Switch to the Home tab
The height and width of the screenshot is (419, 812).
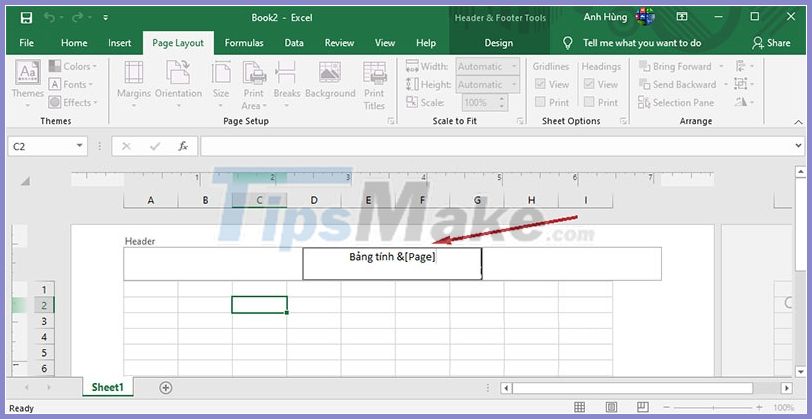(74, 43)
